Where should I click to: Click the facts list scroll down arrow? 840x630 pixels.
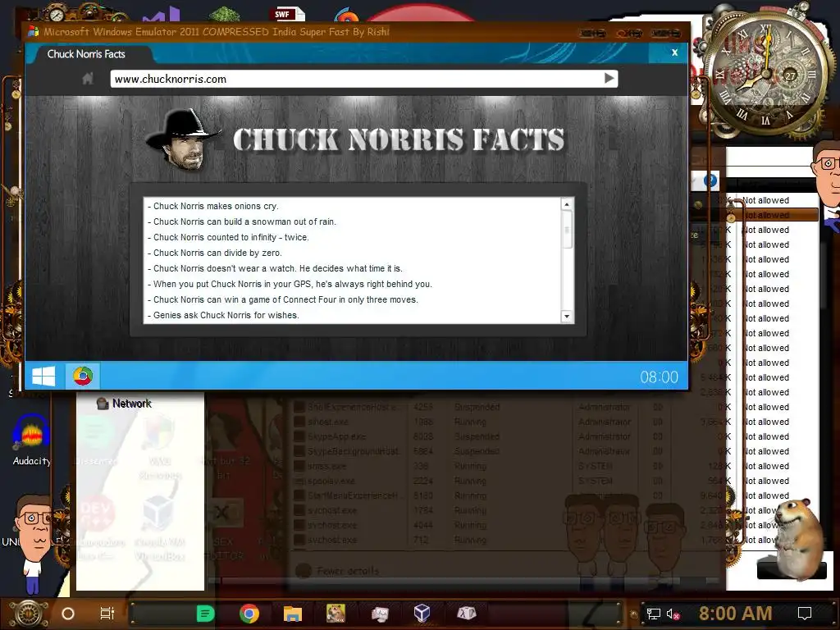point(566,316)
